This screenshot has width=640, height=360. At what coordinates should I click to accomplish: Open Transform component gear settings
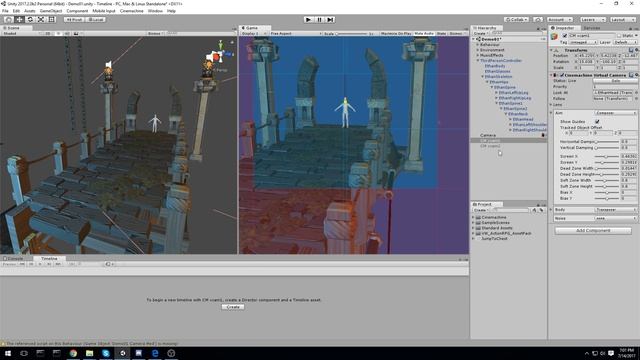click(x=636, y=50)
